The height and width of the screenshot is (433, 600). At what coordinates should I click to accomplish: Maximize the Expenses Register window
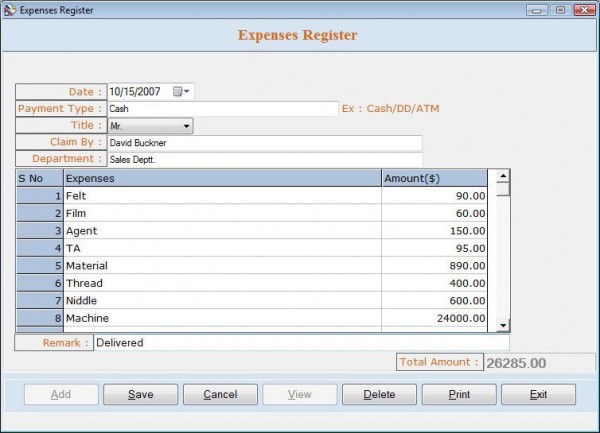click(560, 10)
